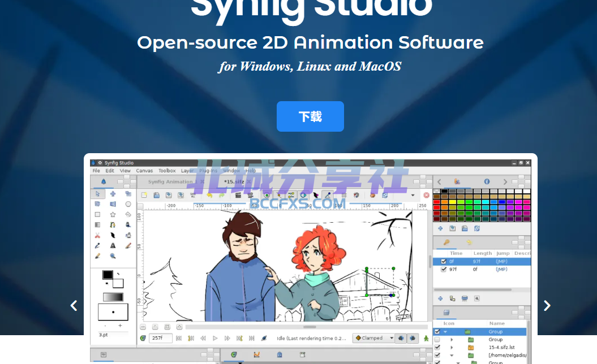This screenshot has height=364, width=597.
Task: Toggle the 0f keyframe checkbox
Action: click(x=444, y=261)
